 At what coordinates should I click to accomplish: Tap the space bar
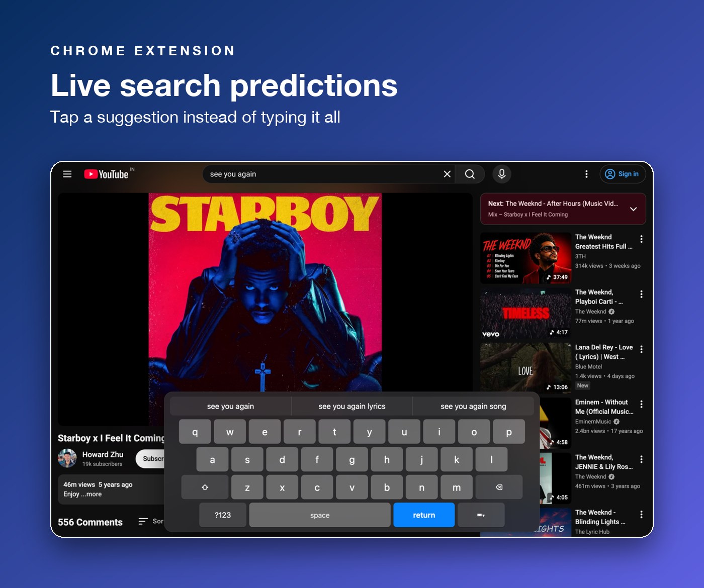click(x=320, y=515)
